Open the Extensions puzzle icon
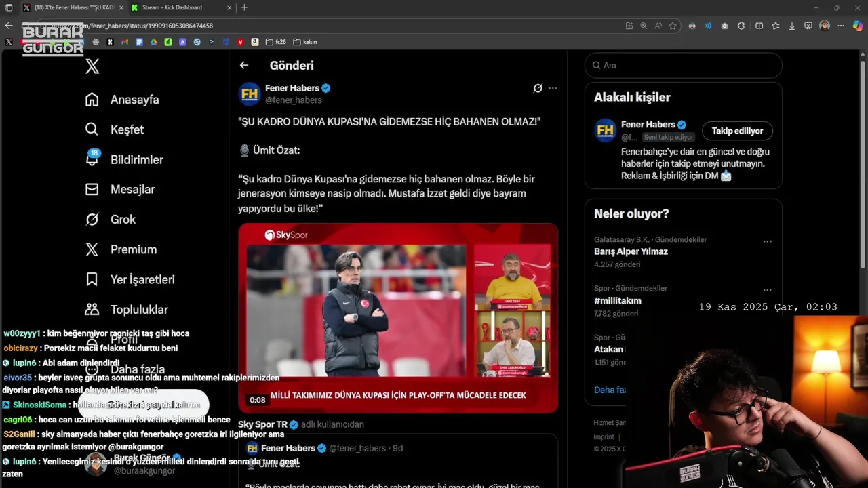The width and height of the screenshot is (868, 488). tap(741, 26)
